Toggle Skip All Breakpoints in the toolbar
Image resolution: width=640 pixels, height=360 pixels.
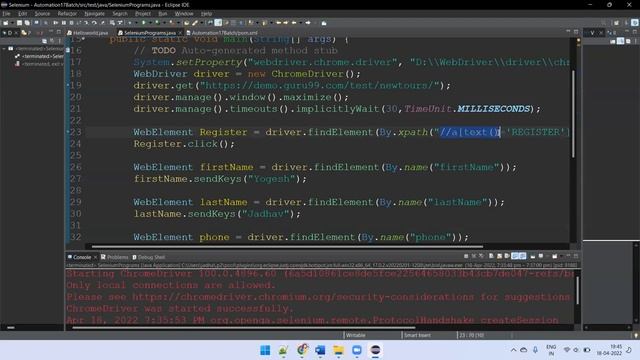tap(45, 23)
